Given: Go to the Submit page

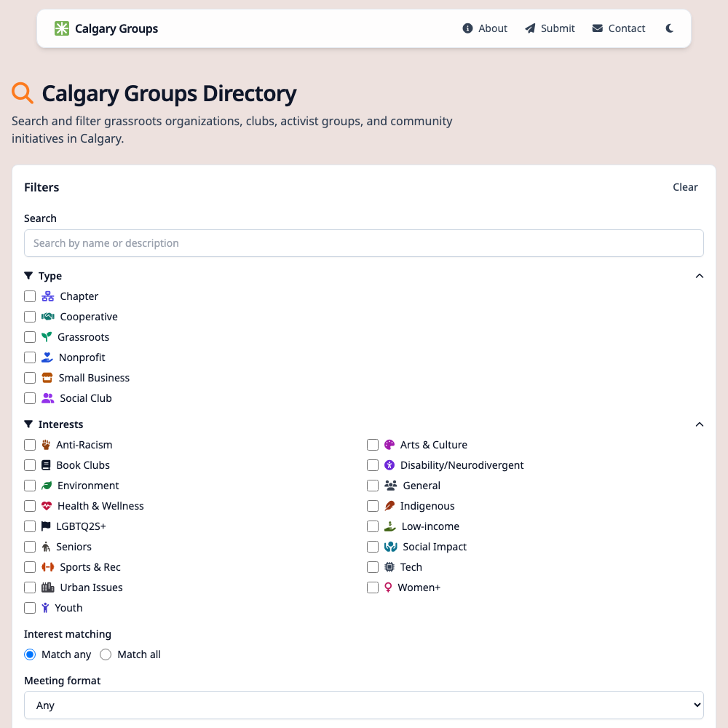Looking at the screenshot, I should 556,28.
